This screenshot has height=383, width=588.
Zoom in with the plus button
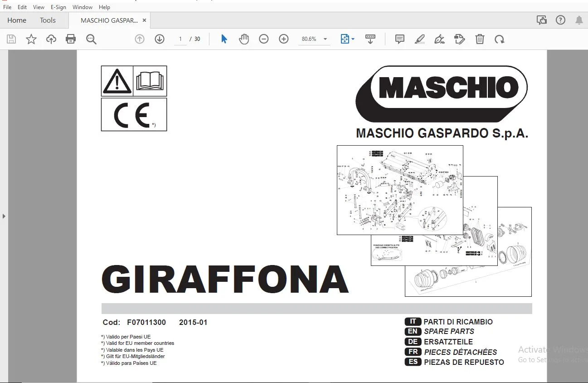coord(284,39)
